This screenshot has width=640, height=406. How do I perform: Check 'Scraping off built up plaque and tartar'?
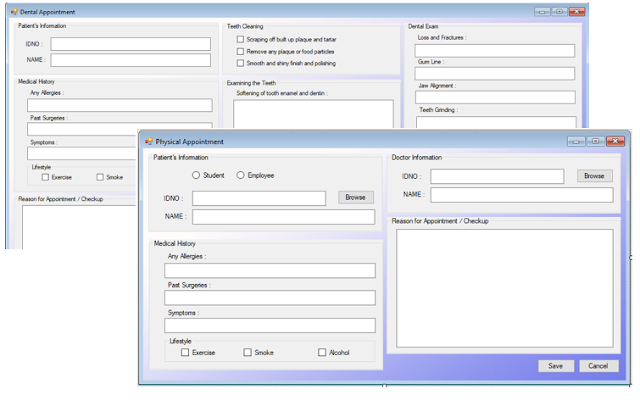click(x=240, y=39)
